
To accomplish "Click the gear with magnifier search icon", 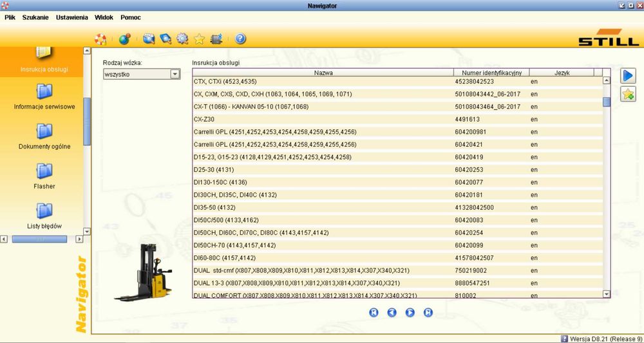I will click(x=182, y=39).
